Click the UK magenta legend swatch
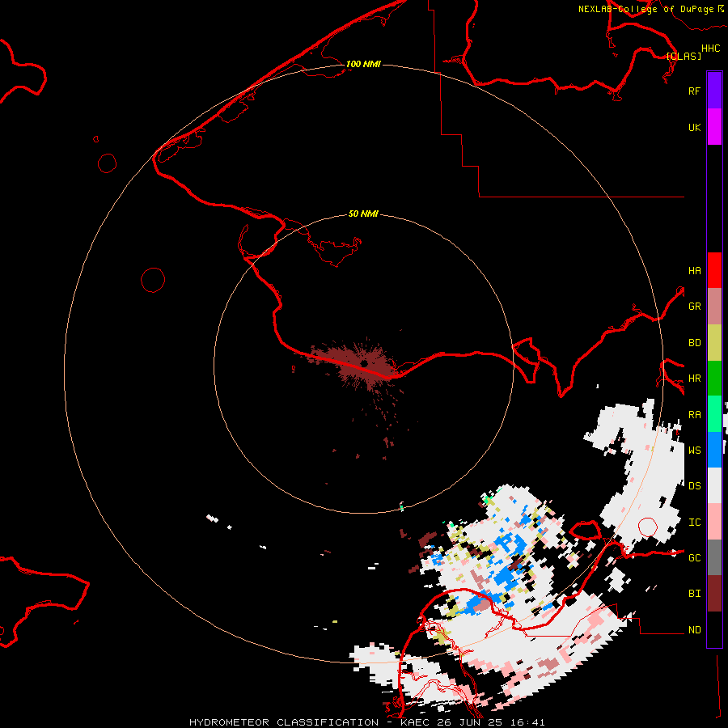This screenshot has width=728, height=728. pyautogui.click(x=714, y=127)
